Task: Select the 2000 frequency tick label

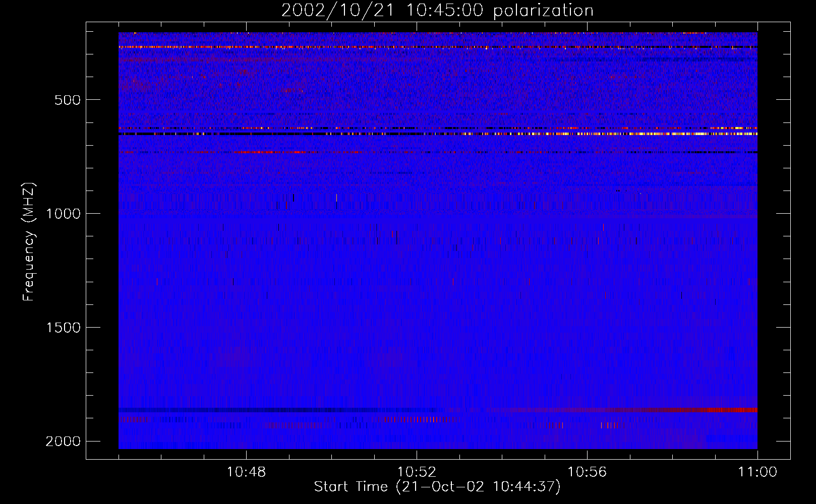Action: (63, 442)
